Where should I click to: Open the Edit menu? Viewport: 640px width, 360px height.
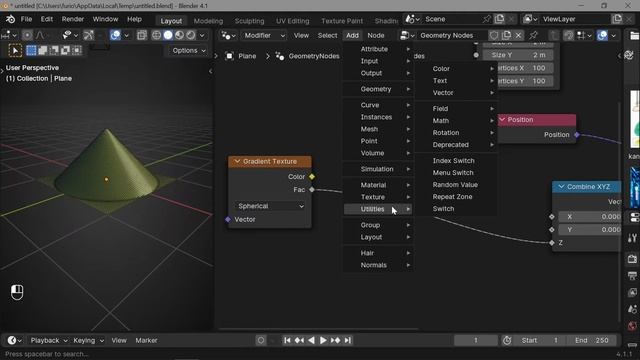click(x=47, y=19)
